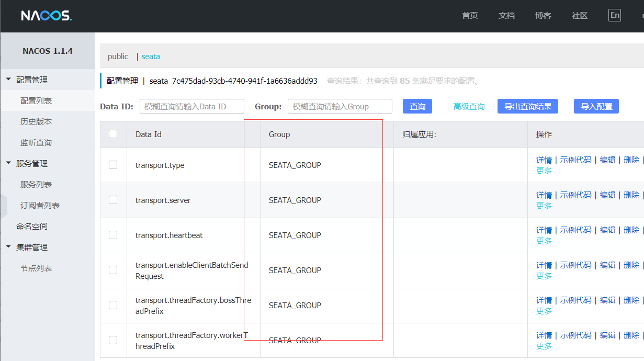The width and height of the screenshot is (644, 361).
Task: Open 详情 for enableClientBatchSendRequest row
Action: click(x=544, y=265)
